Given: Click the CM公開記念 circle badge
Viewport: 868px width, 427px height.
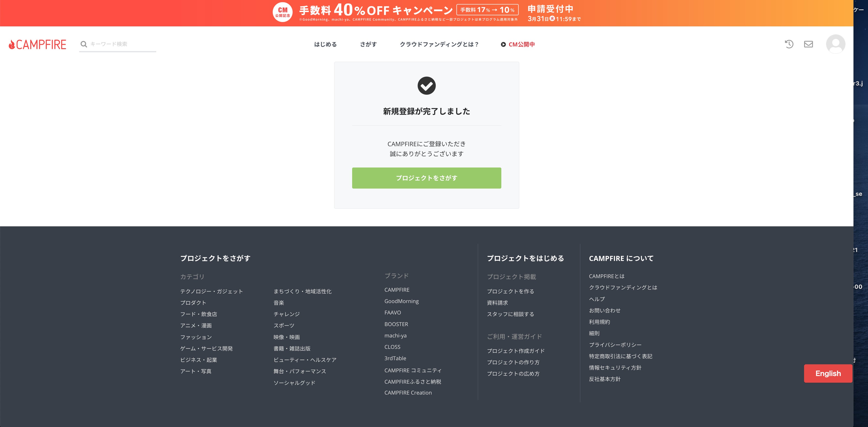Looking at the screenshot, I should (x=282, y=12).
